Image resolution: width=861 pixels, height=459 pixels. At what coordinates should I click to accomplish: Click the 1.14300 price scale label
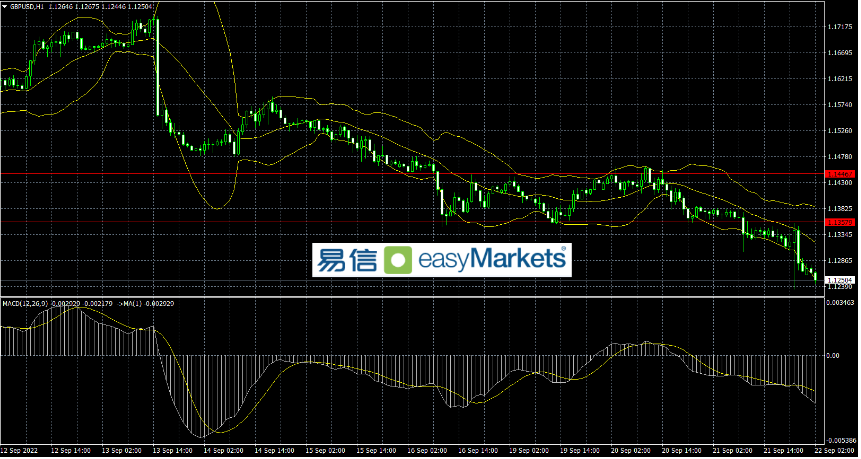[x=841, y=183]
